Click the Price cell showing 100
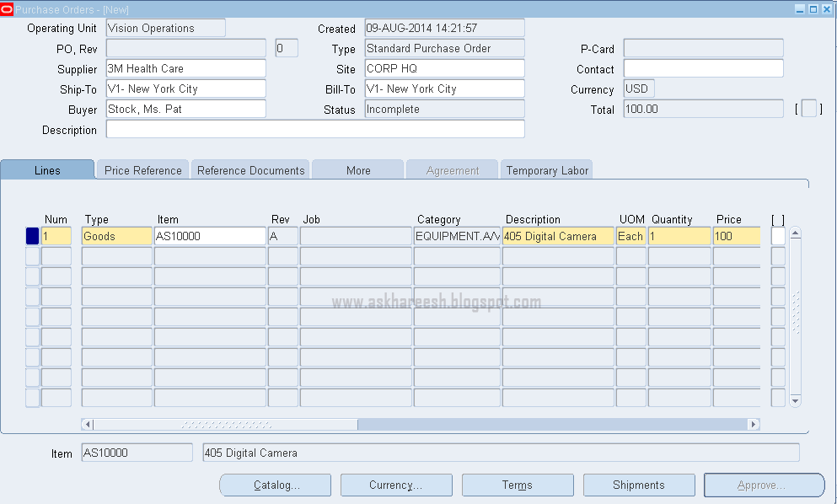837x504 pixels. tap(737, 237)
